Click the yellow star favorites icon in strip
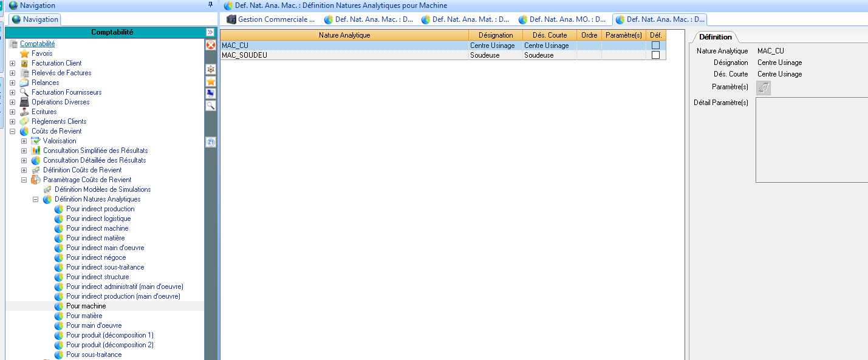The height and width of the screenshot is (360, 868). [211, 81]
